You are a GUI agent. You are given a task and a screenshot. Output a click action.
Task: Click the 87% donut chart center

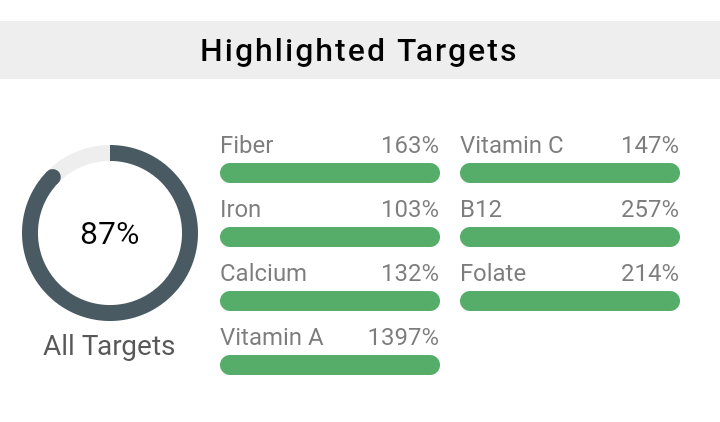click(x=110, y=233)
